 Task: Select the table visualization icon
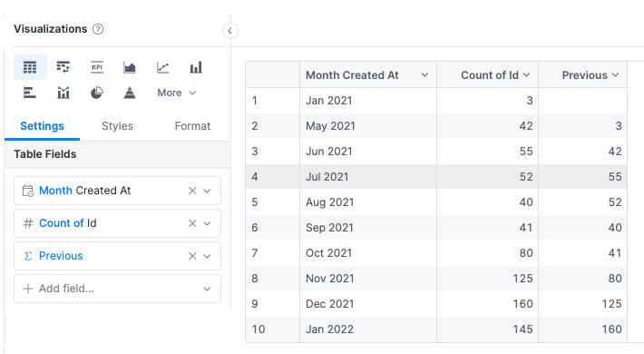(30, 67)
